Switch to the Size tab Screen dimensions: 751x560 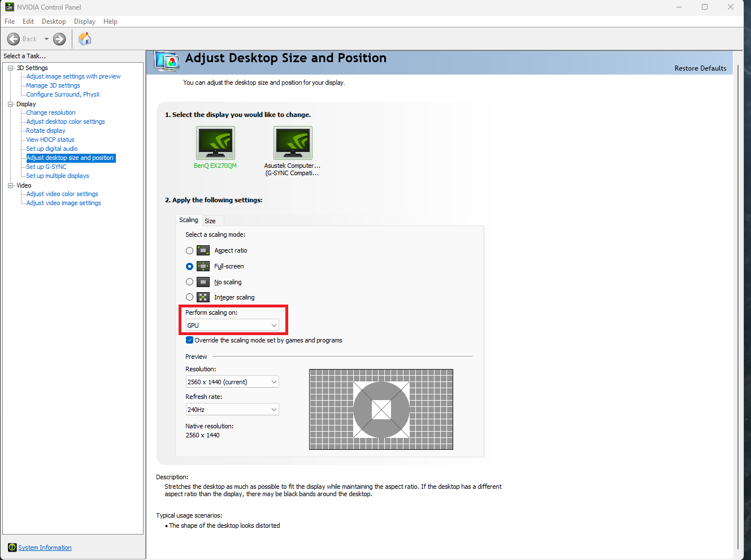210,221
